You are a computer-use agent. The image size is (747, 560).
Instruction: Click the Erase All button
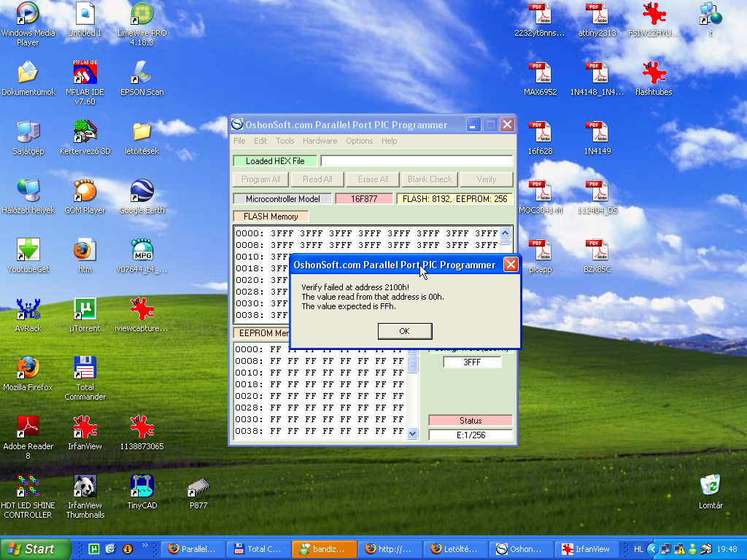coord(373,179)
